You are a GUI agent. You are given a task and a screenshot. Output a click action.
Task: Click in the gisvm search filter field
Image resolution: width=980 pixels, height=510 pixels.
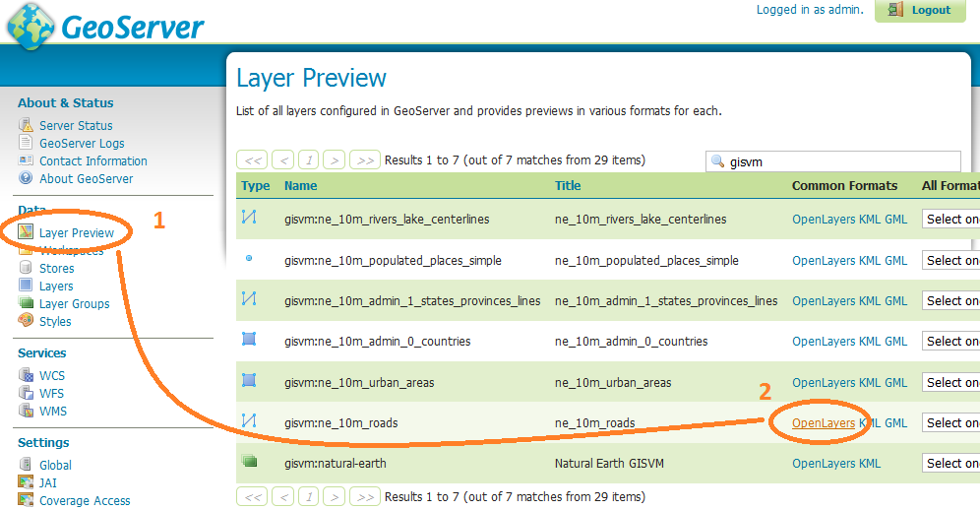(833, 161)
